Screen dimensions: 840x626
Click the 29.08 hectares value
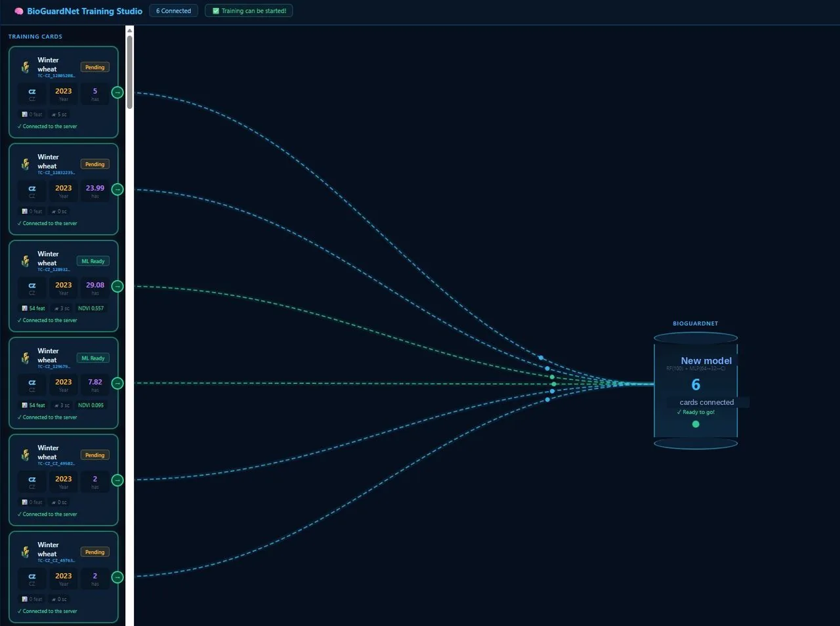coord(95,285)
